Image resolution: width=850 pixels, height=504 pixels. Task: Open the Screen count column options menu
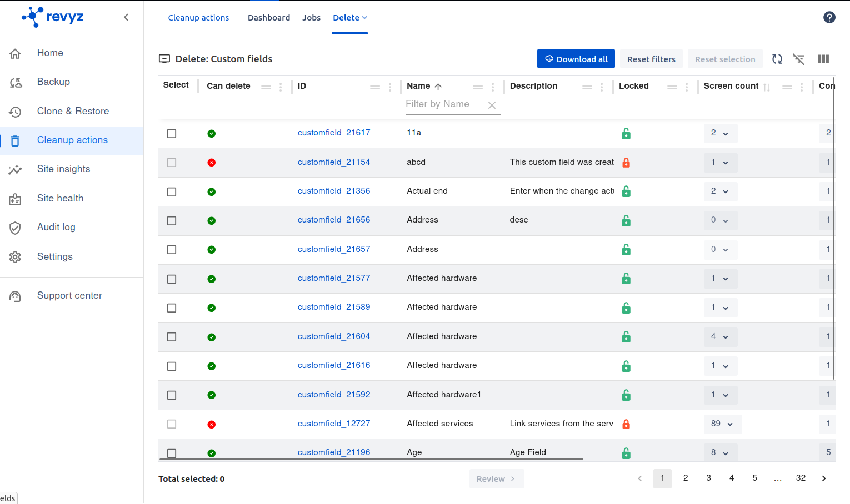coord(802,87)
